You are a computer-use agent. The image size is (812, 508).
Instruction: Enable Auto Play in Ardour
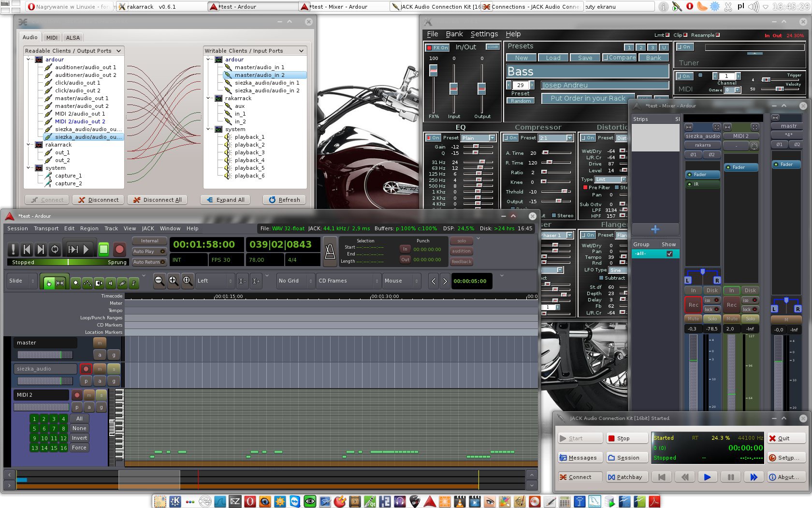(149, 252)
